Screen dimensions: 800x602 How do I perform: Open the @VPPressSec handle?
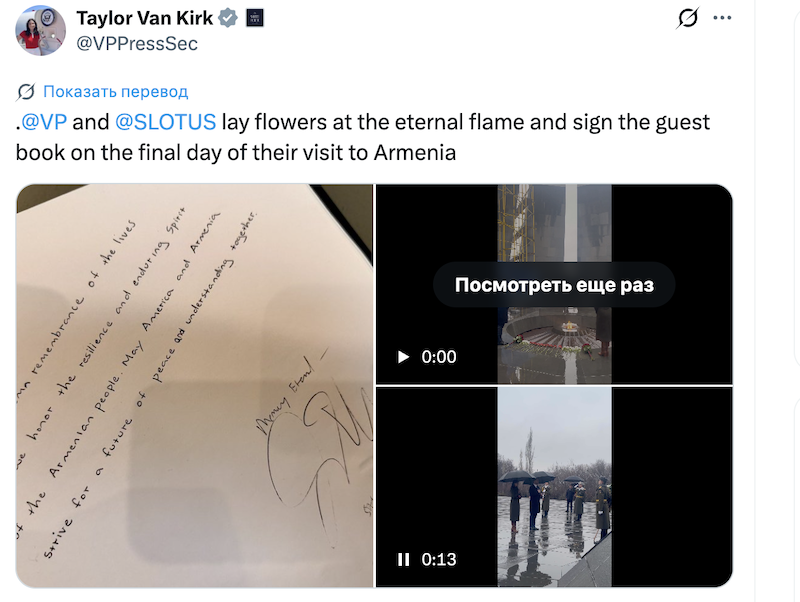click(x=137, y=44)
